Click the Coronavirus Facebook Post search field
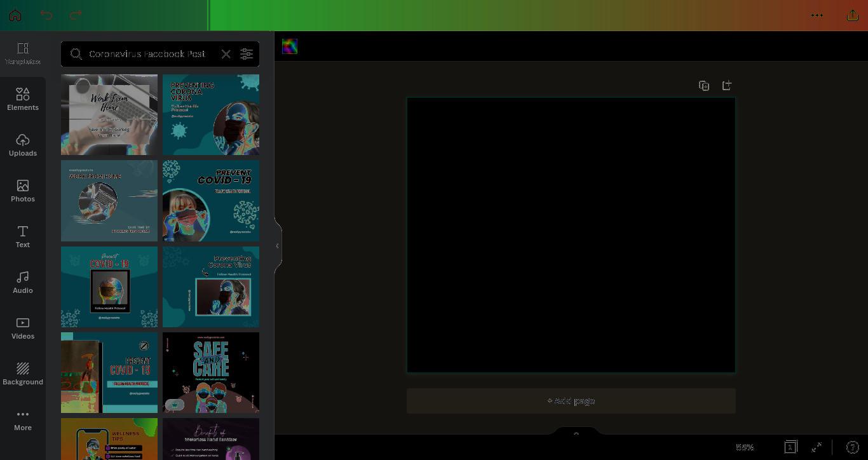 coord(147,54)
